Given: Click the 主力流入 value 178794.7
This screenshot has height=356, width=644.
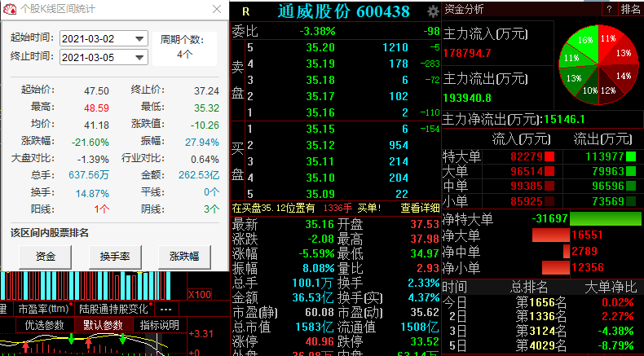Looking at the screenshot, I should [467, 53].
